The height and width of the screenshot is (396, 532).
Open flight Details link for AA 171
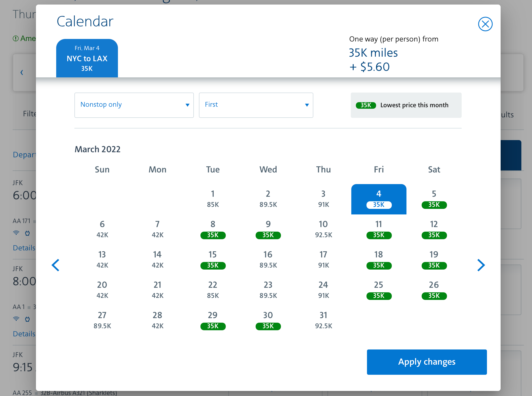(x=24, y=248)
